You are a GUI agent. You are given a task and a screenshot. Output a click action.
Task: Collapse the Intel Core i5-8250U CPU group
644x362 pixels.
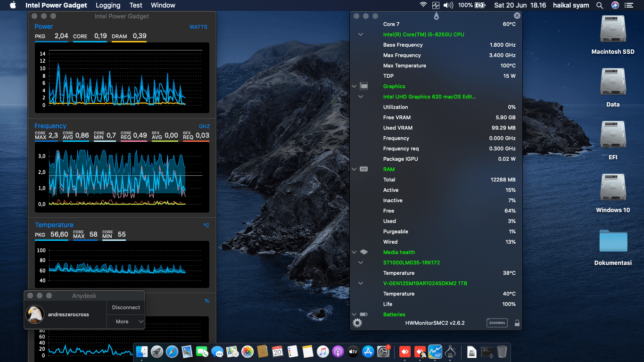(361, 34)
